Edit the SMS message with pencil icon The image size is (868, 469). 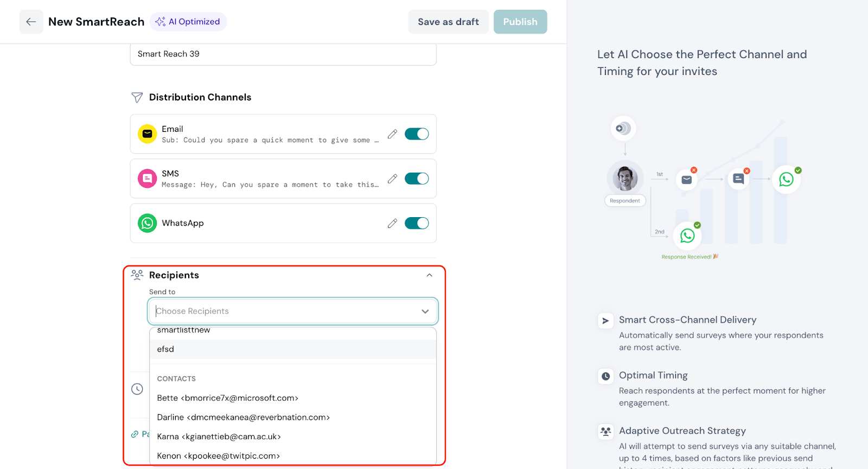tap(392, 179)
